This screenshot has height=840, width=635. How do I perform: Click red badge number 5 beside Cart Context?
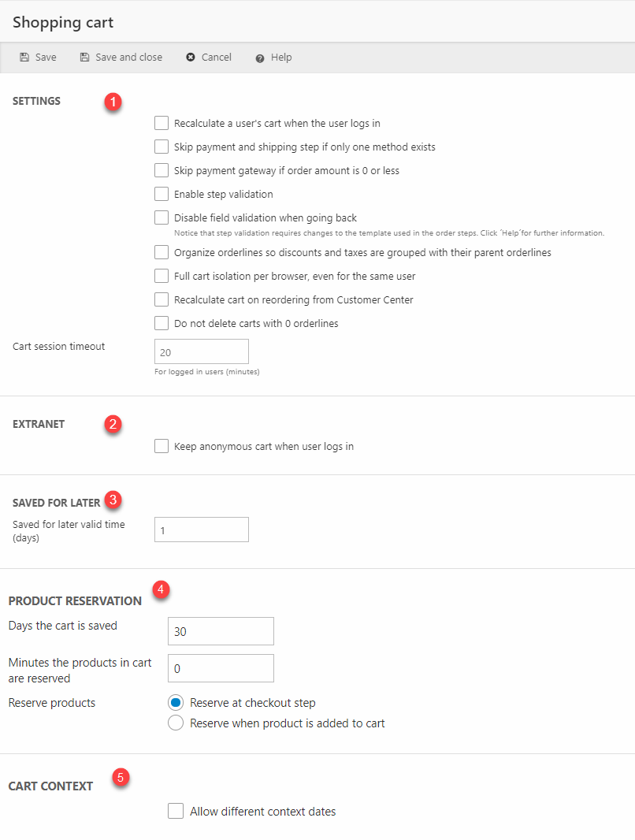pyautogui.click(x=120, y=778)
